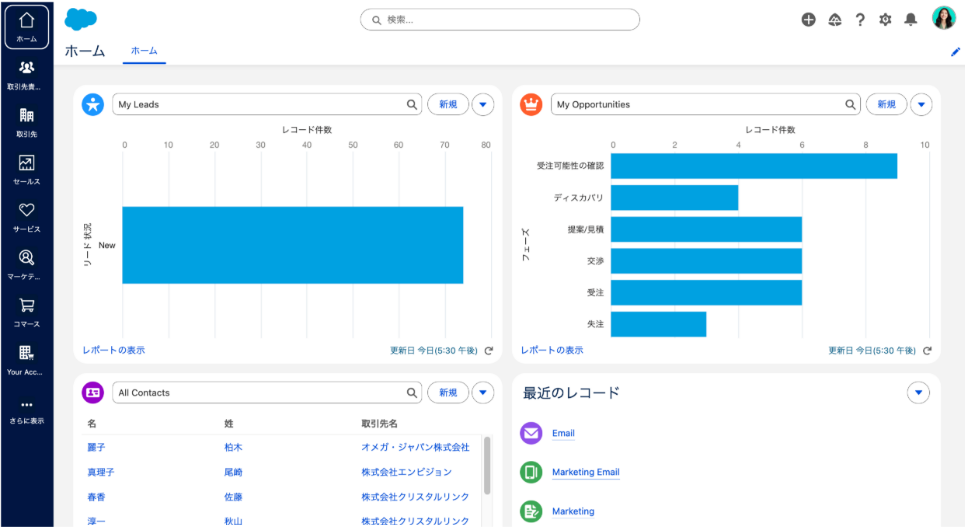
Task: Expand the My Leads dropdown arrow
Action: (483, 104)
